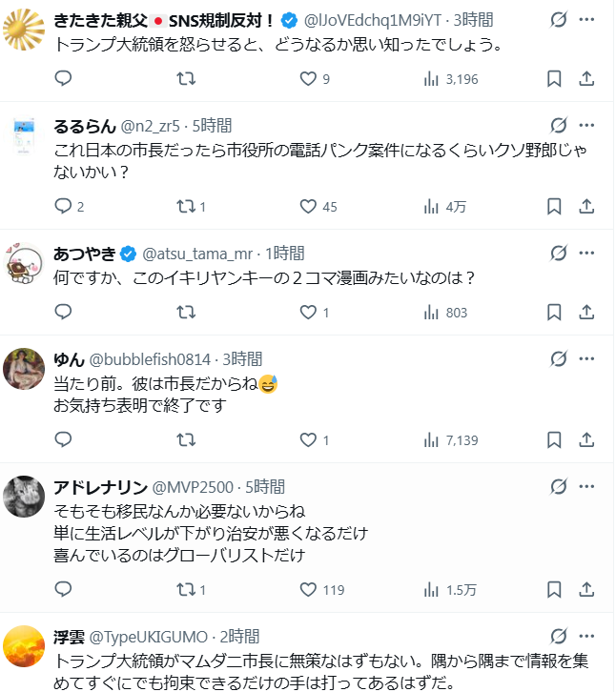
Task: Open @bubblefish0814 profile link
Action: point(150,358)
